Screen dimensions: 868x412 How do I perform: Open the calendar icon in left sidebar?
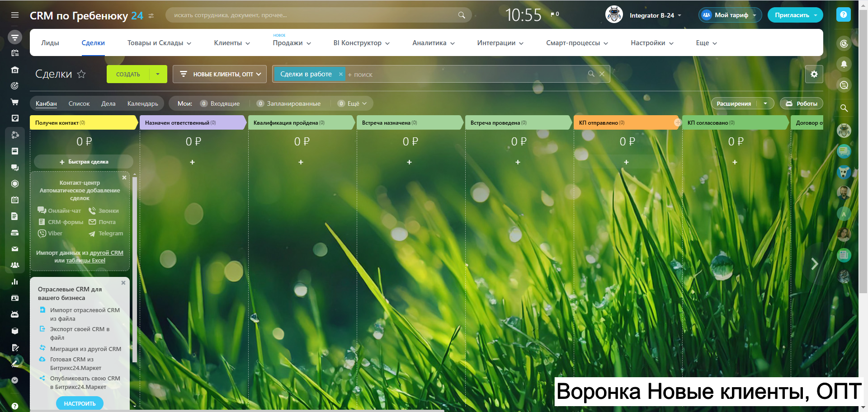pos(15,200)
